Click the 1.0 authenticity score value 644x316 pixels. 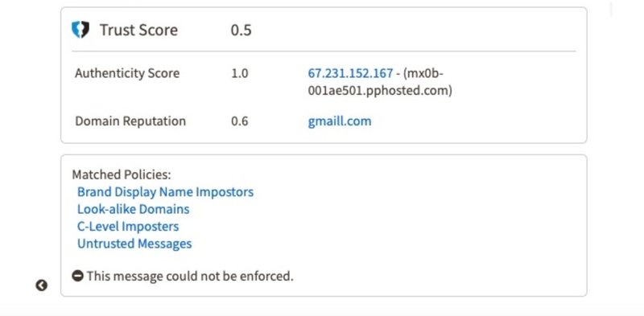click(x=239, y=73)
